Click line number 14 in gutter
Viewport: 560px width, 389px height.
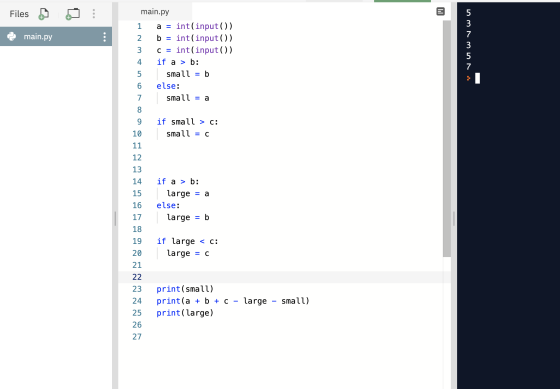pyautogui.click(x=137, y=181)
